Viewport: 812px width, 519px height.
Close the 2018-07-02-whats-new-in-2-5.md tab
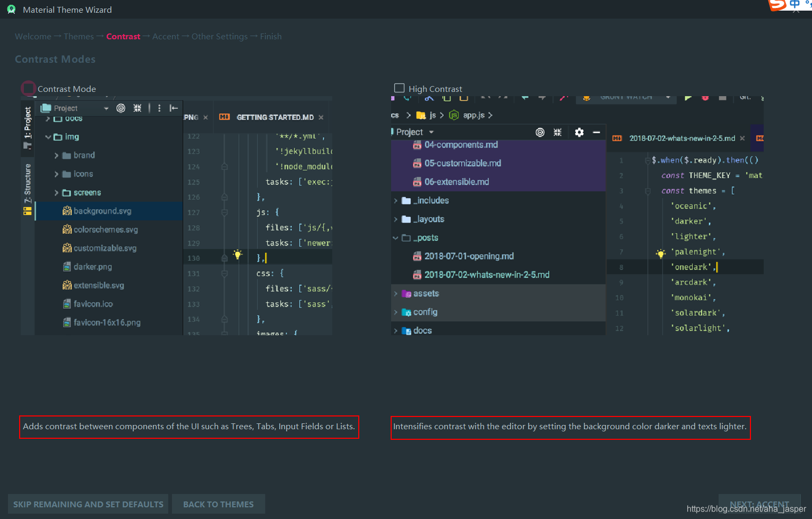click(742, 138)
